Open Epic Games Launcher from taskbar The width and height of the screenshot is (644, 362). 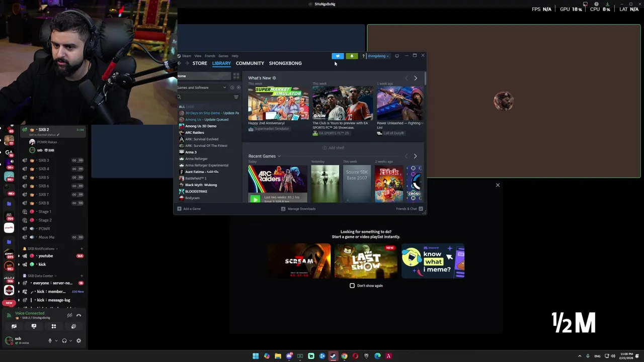366,356
